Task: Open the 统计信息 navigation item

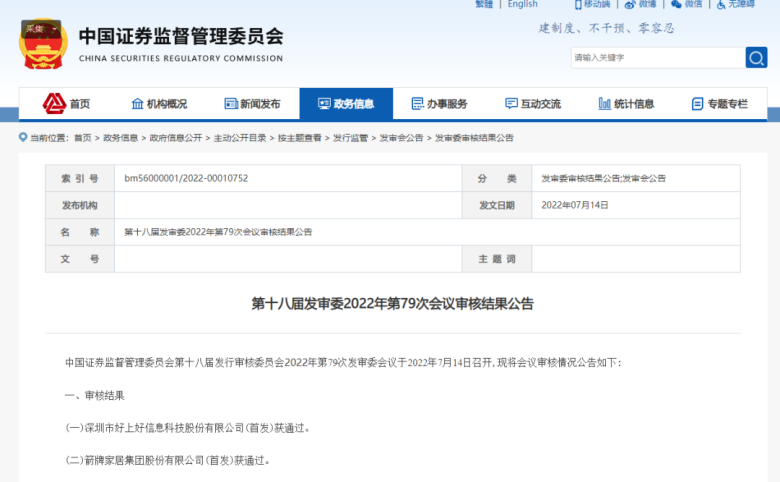Action: [x=626, y=104]
